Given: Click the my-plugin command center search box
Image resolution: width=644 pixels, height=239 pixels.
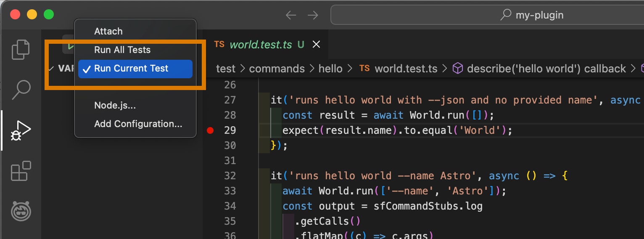Looking at the screenshot, I should [487, 16].
